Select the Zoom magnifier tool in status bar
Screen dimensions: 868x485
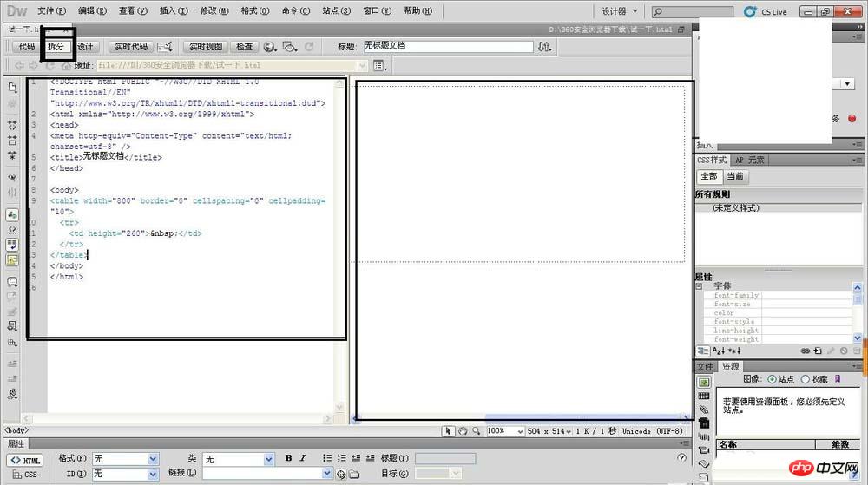[476, 431]
